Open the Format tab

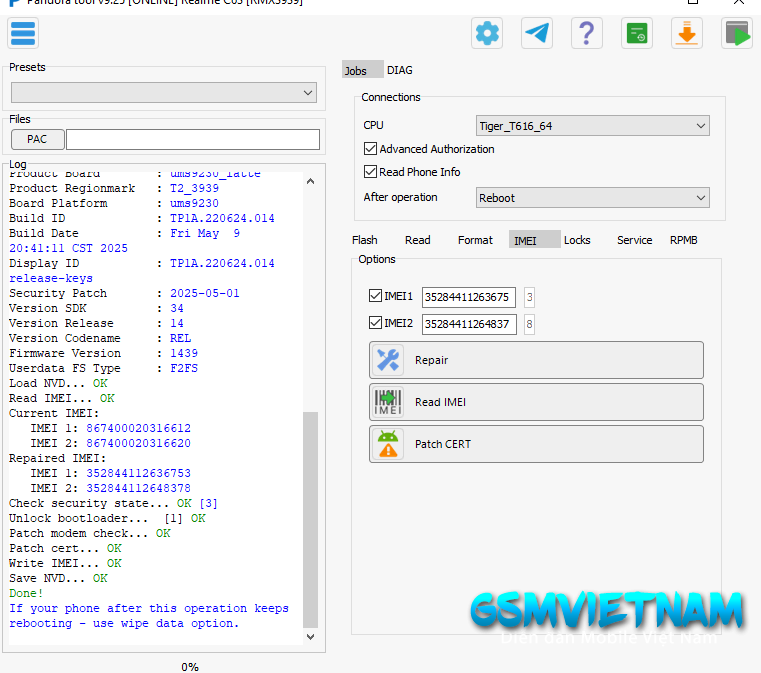coord(475,240)
